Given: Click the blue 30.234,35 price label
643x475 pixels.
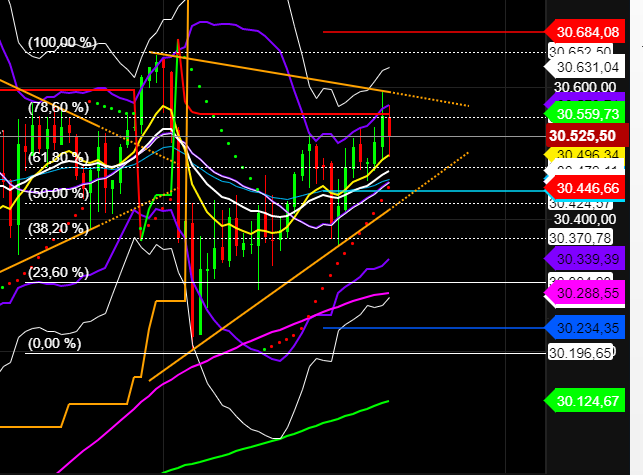Looking at the screenshot, I should pos(585,328).
